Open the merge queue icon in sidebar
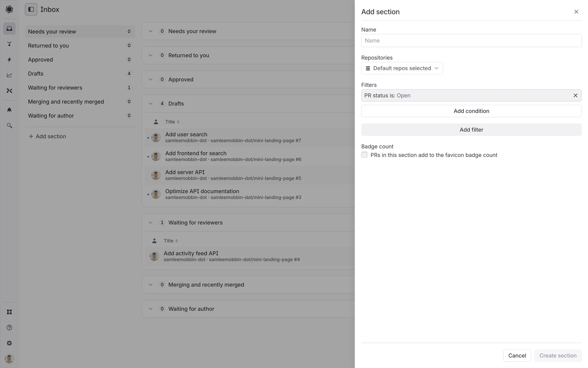The height and width of the screenshot is (368, 588). coord(9,44)
